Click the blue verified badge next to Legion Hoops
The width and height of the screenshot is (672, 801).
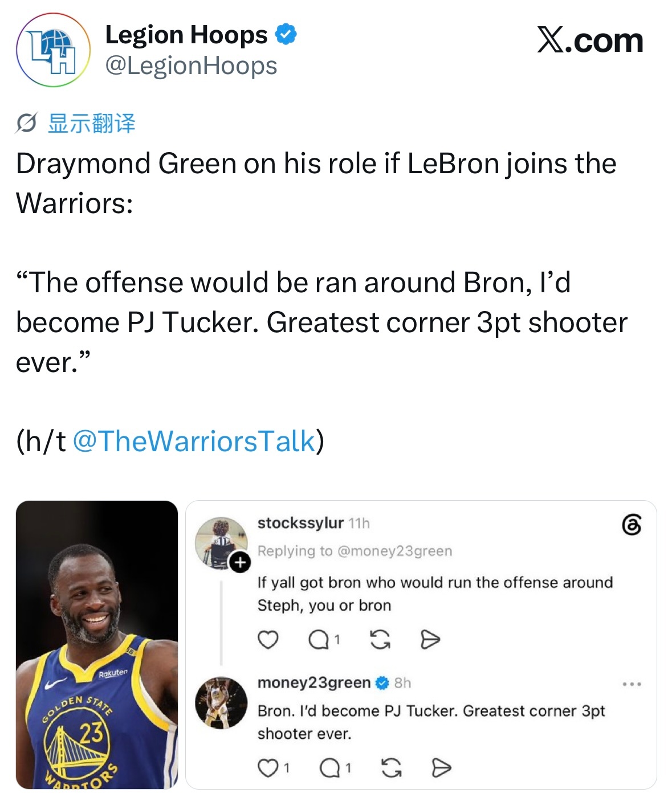click(286, 35)
